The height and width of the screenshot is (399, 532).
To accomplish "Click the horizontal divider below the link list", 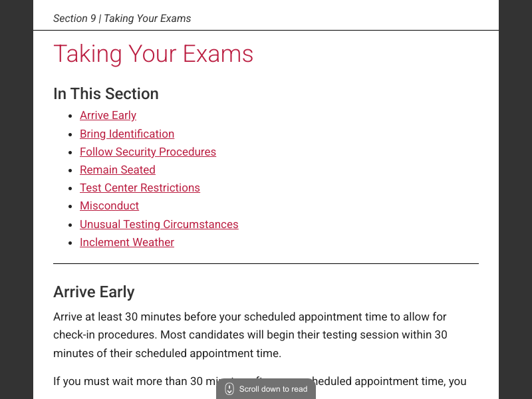I will 266,264.
